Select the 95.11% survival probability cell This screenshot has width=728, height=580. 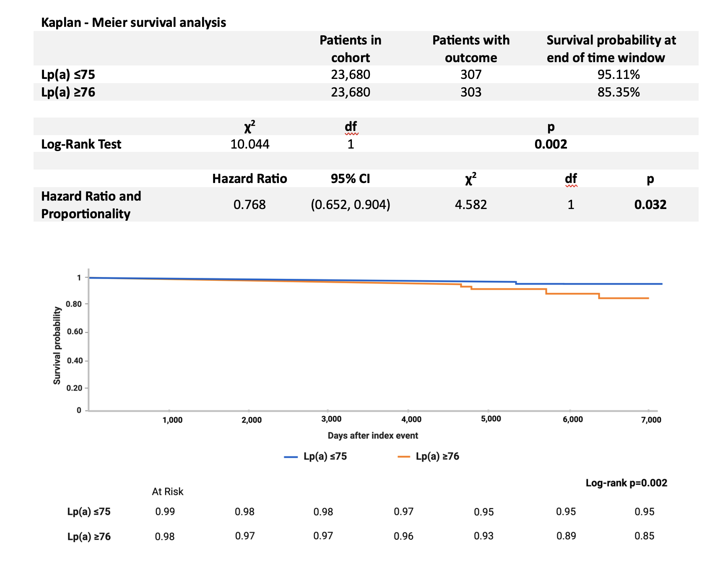(618, 75)
